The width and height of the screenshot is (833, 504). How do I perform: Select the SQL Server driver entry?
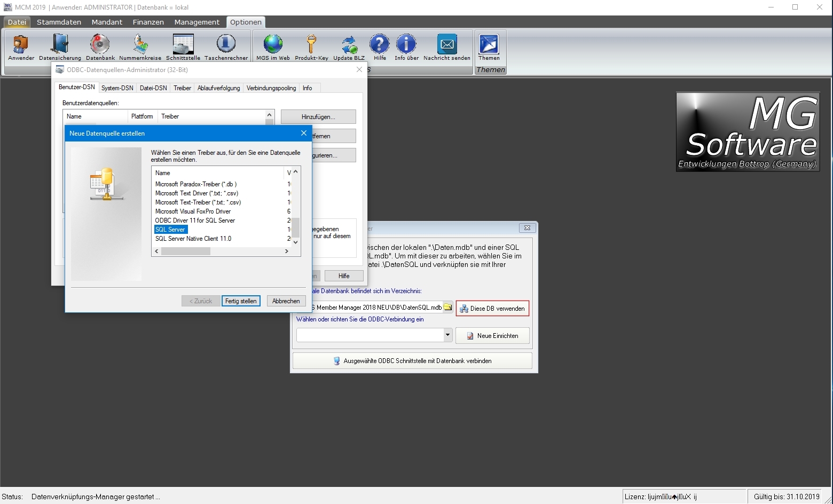click(x=170, y=230)
